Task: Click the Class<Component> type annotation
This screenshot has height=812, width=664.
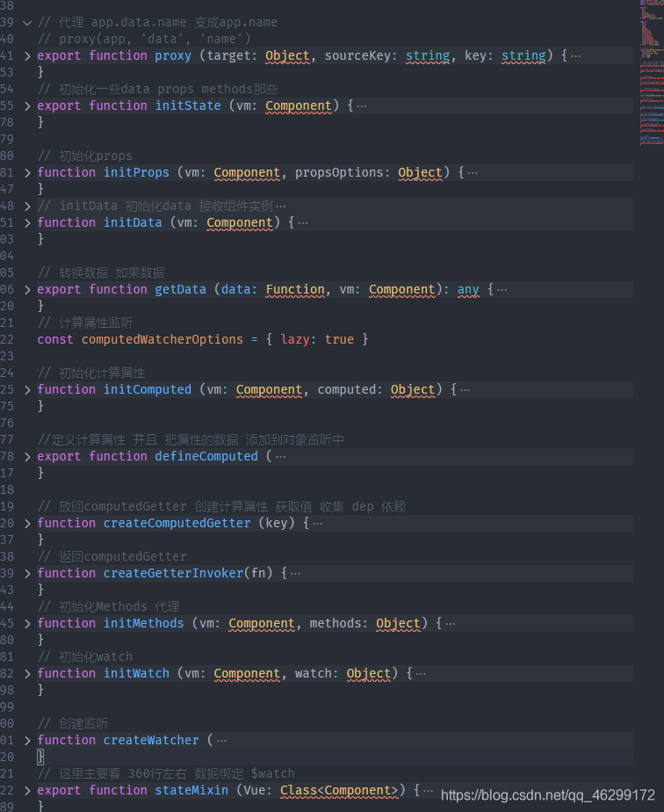Action: click(x=339, y=790)
